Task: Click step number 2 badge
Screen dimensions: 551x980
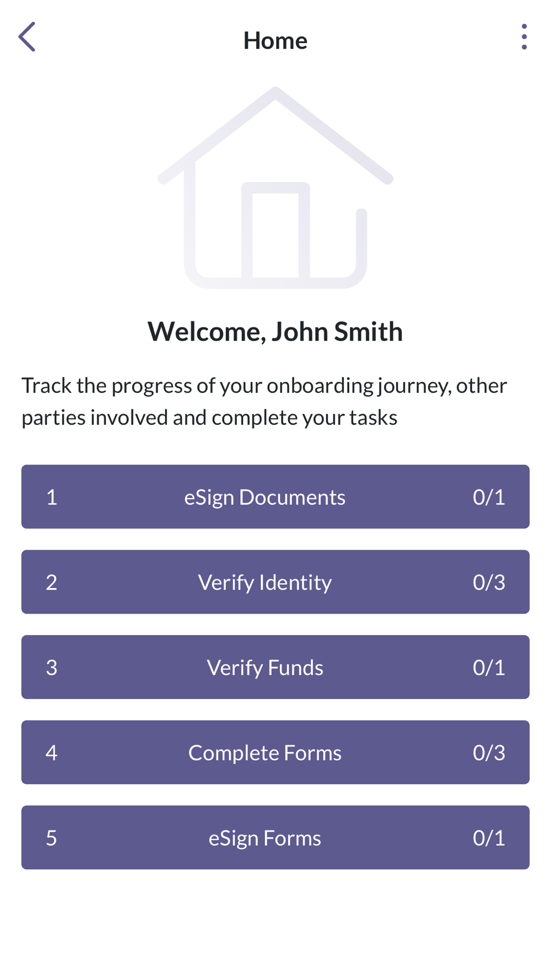Action: (51, 583)
